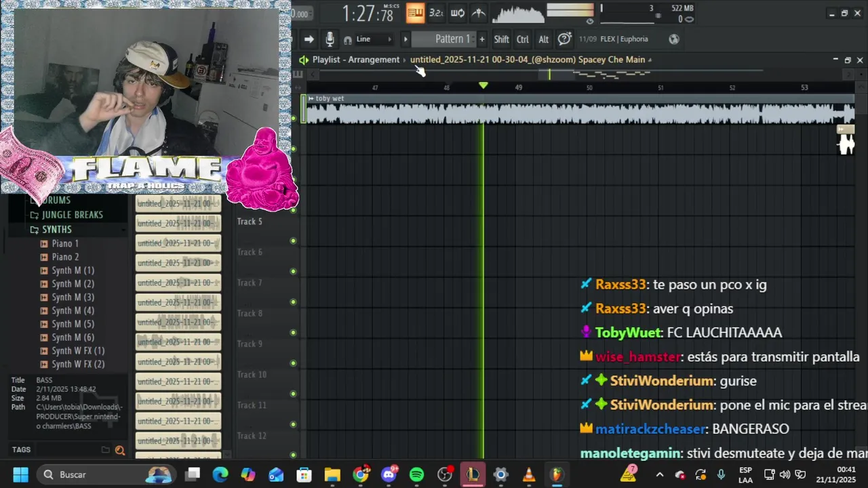This screenshot has height=488, width=868.
Task: Open the hint help speech-bubble icon
Action: coord(564,39)
